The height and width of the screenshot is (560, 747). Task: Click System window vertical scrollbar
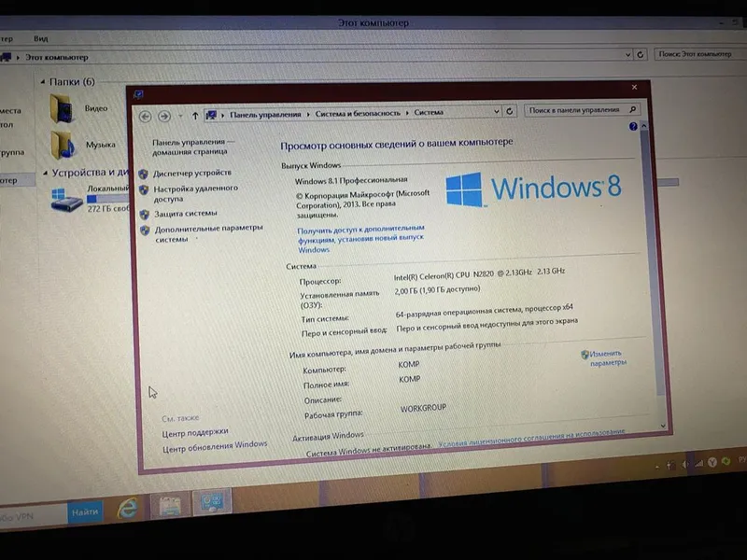[x=652, y=262]
